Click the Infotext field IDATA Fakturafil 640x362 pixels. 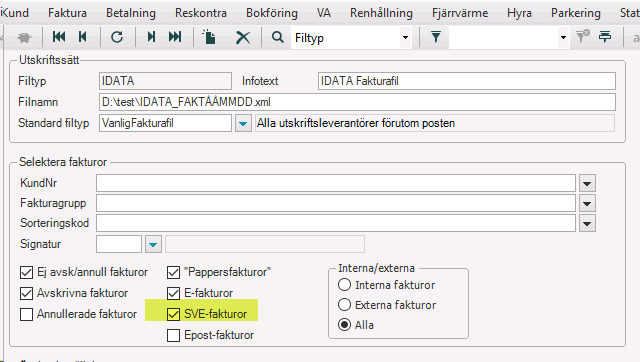tap(467, 81)
